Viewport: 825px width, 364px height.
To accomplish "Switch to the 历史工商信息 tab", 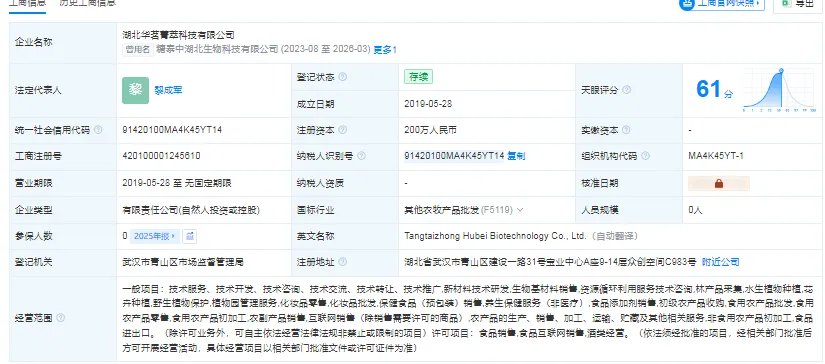I will click(87, 3).
